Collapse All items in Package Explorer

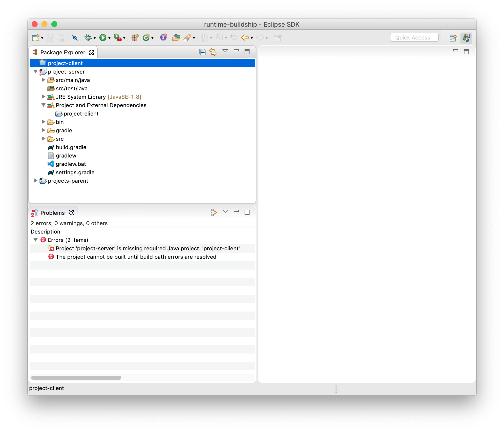click(x=202, y=52)
